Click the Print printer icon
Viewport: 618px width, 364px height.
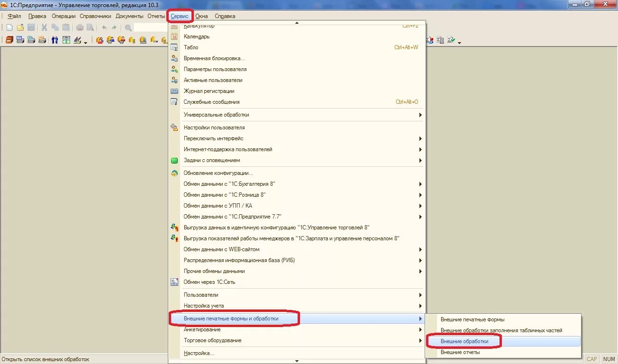[80, 27]
